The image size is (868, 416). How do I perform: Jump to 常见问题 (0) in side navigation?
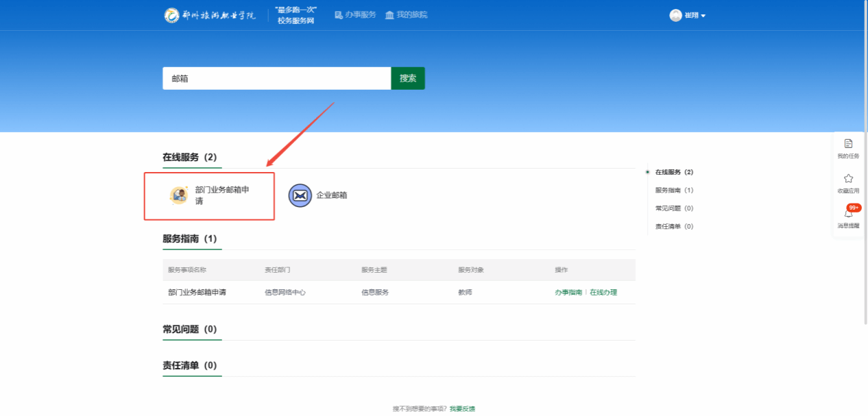tap(674, 208)
